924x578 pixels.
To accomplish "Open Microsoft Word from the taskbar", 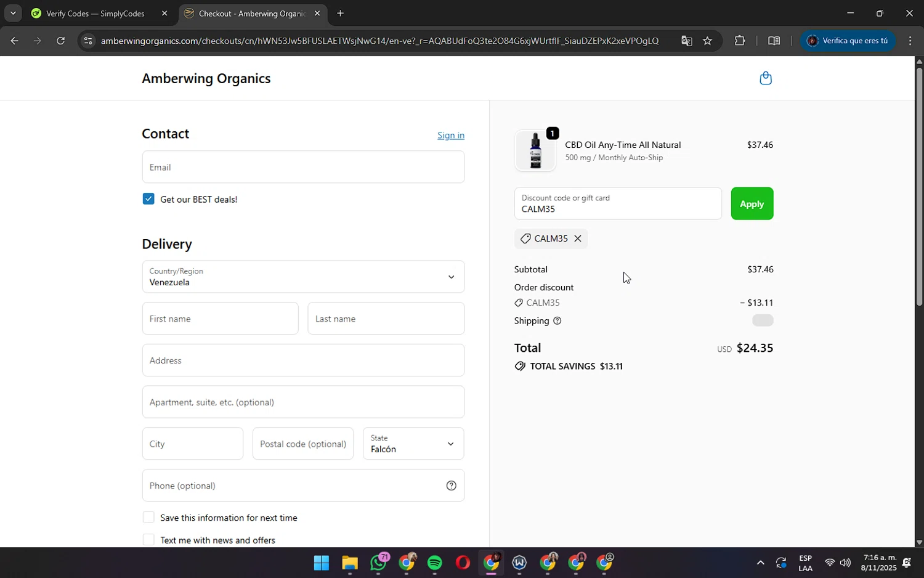I will (519, 563).
